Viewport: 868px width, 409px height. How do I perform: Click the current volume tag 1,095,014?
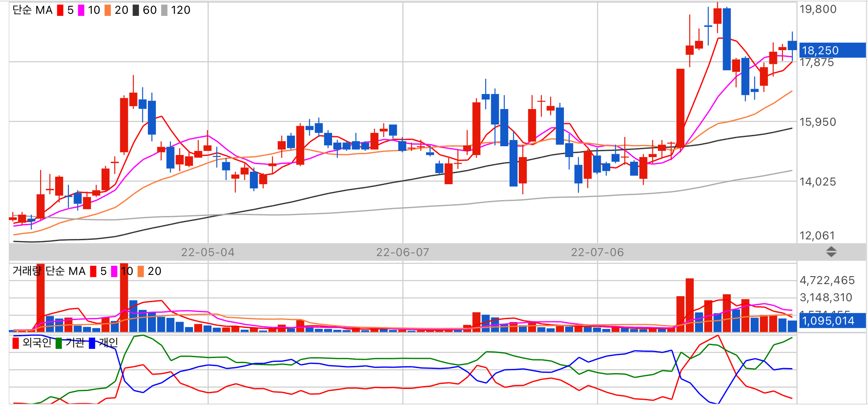(832, 320)
